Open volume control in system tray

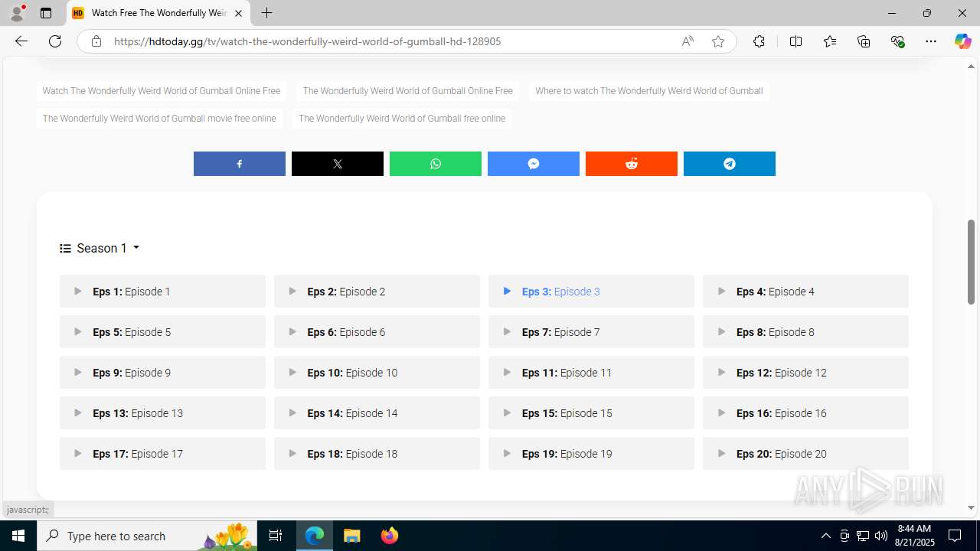point(881,536)
